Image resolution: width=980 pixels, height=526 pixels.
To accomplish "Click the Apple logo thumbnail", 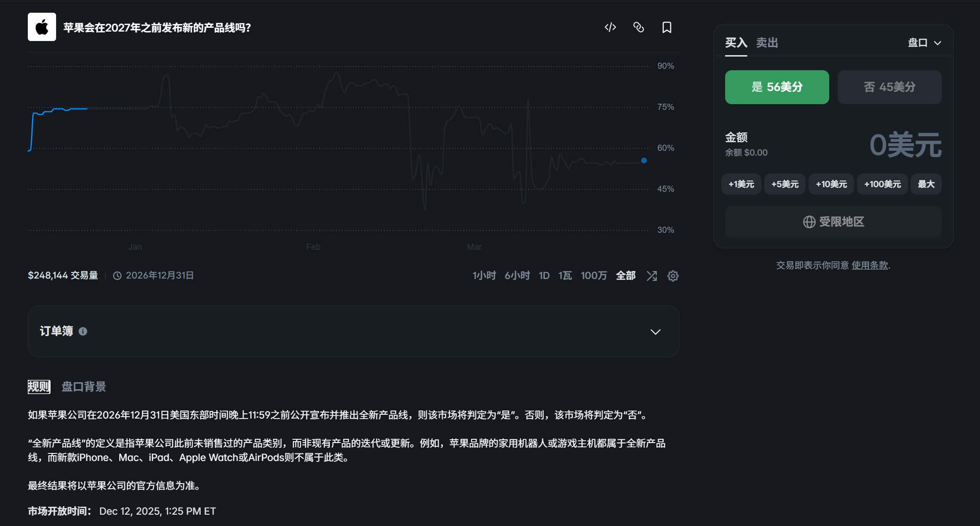I will (42, 27).
